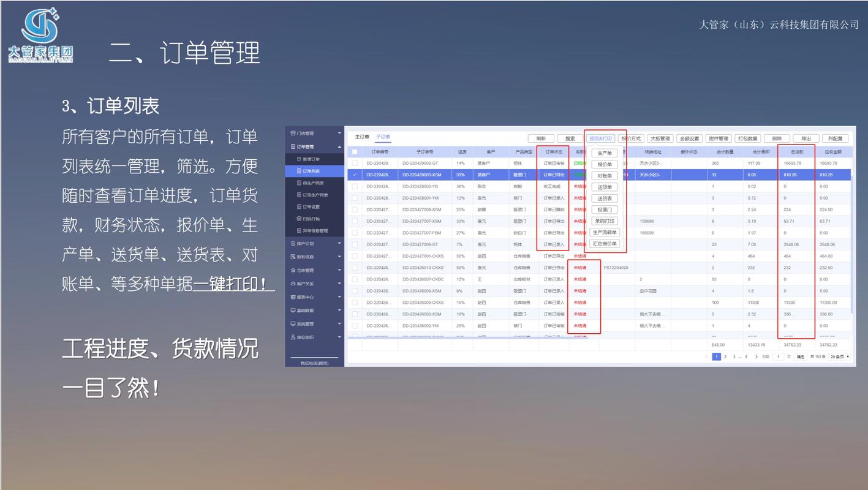The image size is (868, 490).
Task: Expand 客户关系 with its dropdown arrow
Action: [x=339, y=284]
